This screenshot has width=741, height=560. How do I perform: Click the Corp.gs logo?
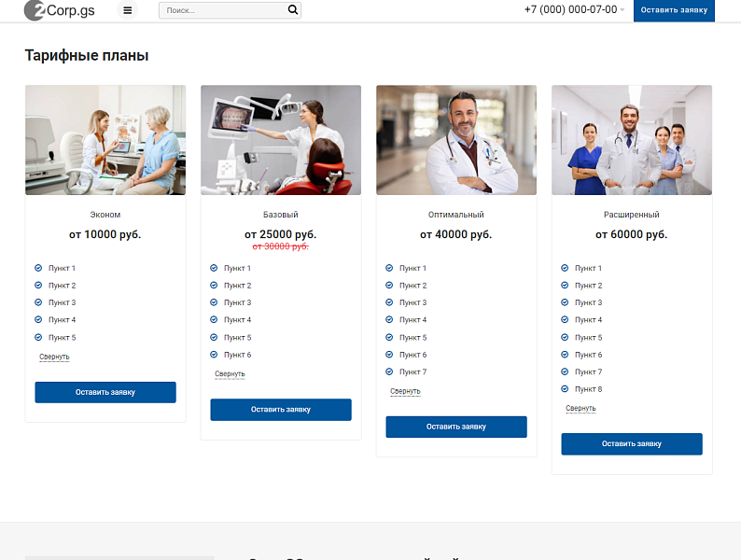pos(60,10)
